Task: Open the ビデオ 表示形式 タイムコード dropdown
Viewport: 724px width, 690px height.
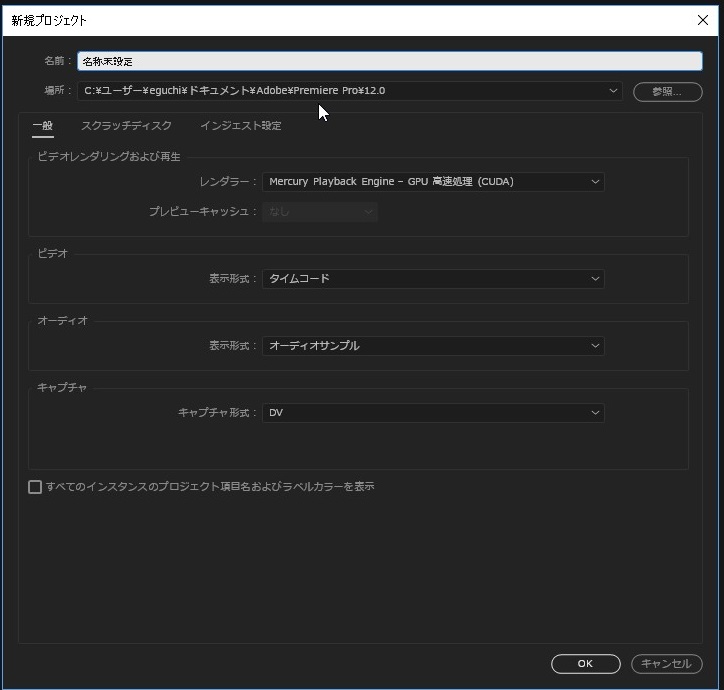Action: pyautogui.click(x=432, y=279)
